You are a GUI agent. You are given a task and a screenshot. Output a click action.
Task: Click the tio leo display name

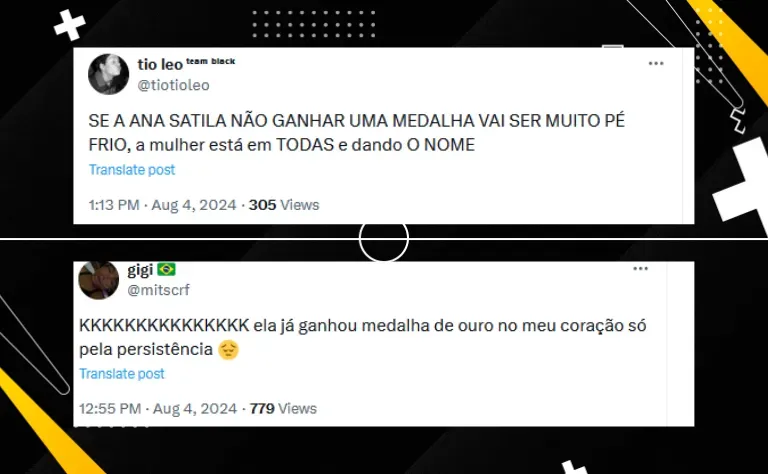click(160, 64)
